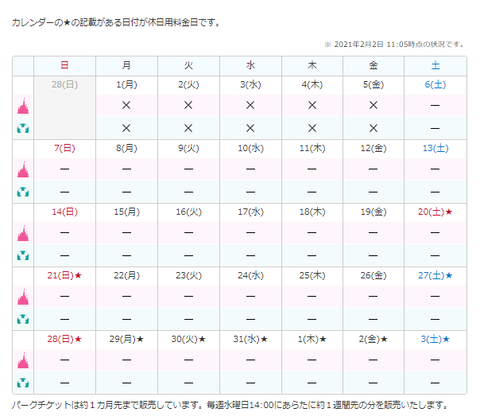The image size is (480, 420).
Task: Click the 火 Tuesday column header
Action: (x=188, y=65)
